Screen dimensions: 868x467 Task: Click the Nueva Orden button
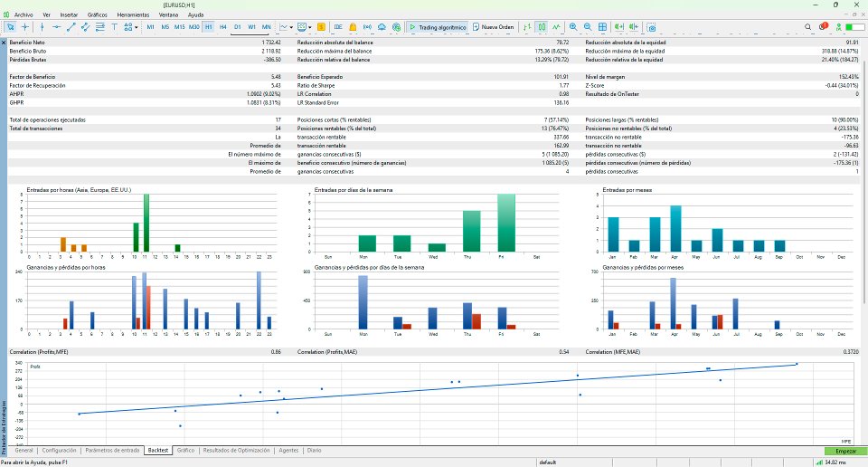(x=492, y=27)
